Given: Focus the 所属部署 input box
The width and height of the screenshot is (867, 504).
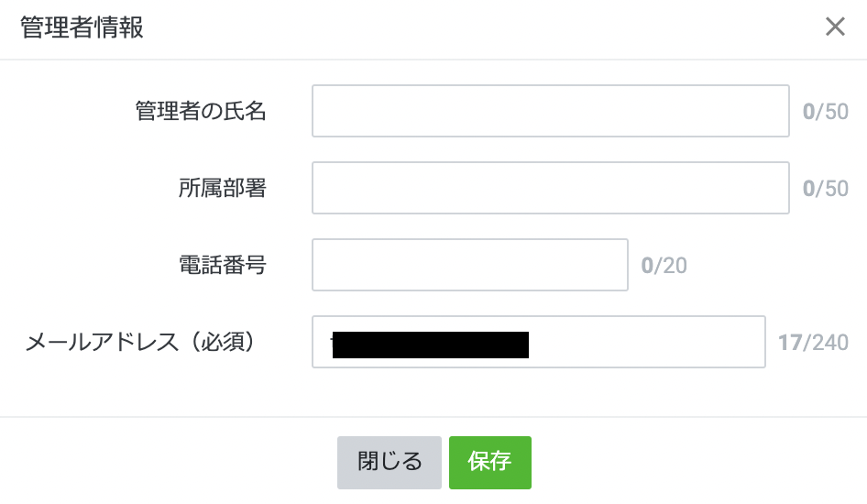Looking at the screenshot, I should 550,188.
